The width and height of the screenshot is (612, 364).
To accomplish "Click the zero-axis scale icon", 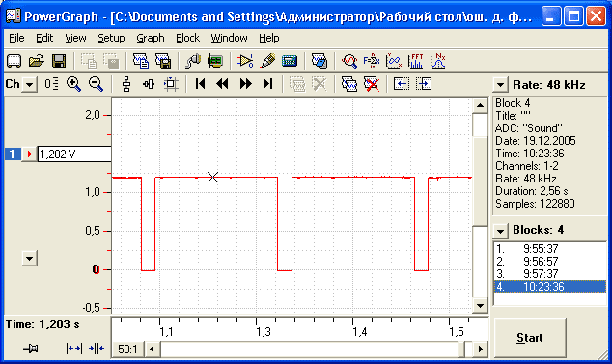I will pos(51,84).
